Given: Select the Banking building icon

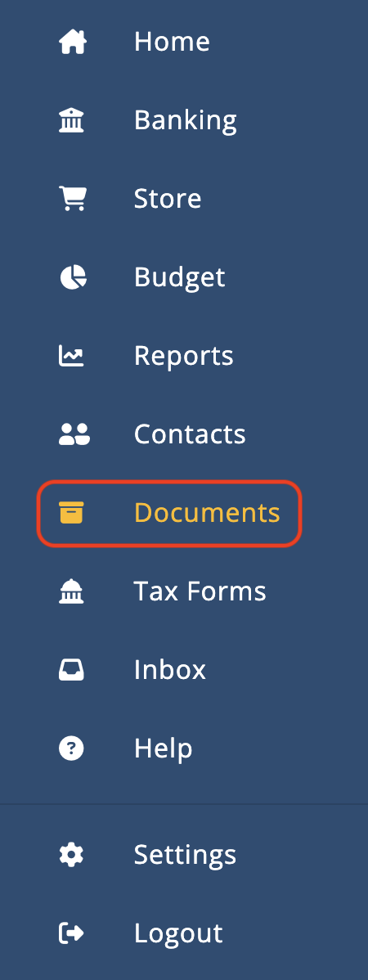Looking at the screenshot, I should pyautogui.click(x=71, y=120).
